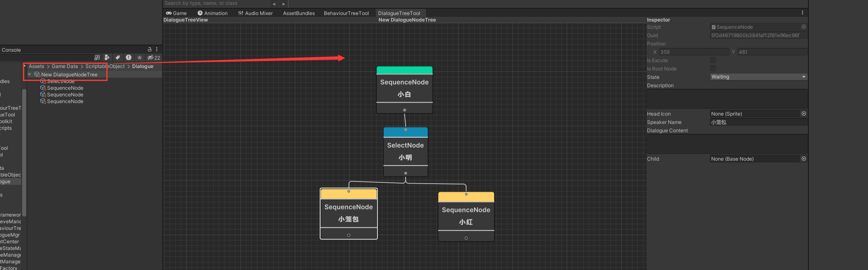Select the New DialogueNodeTree asset row
This screenshot has height=270, width=868.
[x=94, y=75]
